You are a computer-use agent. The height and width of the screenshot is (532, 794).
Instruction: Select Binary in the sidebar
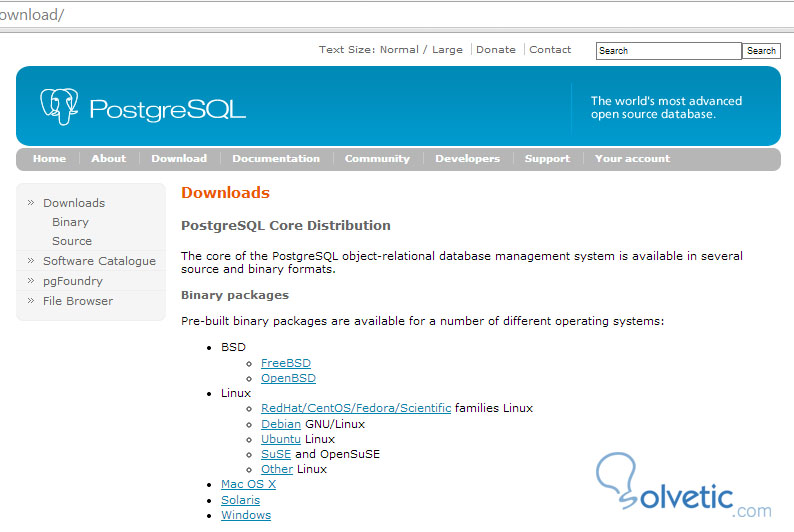pyautogui.click(x=70, y=222)
